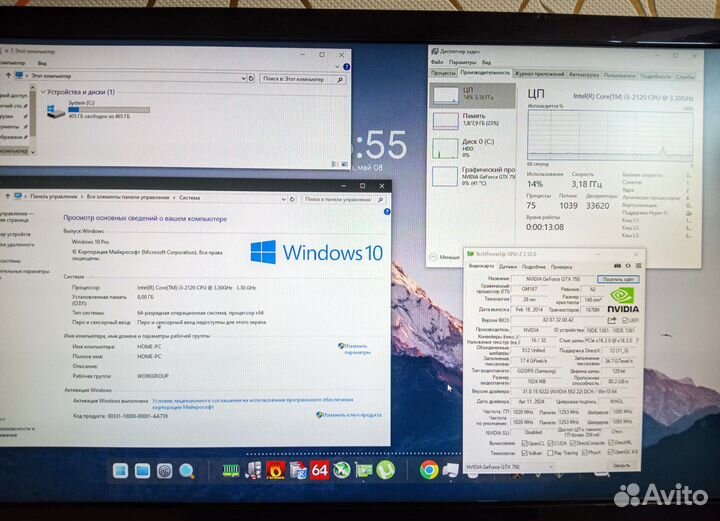Viewport: 720px width, 521px height.
Task: Open the 'Процессы' tab in Task Manager
Action: point(443,73)
